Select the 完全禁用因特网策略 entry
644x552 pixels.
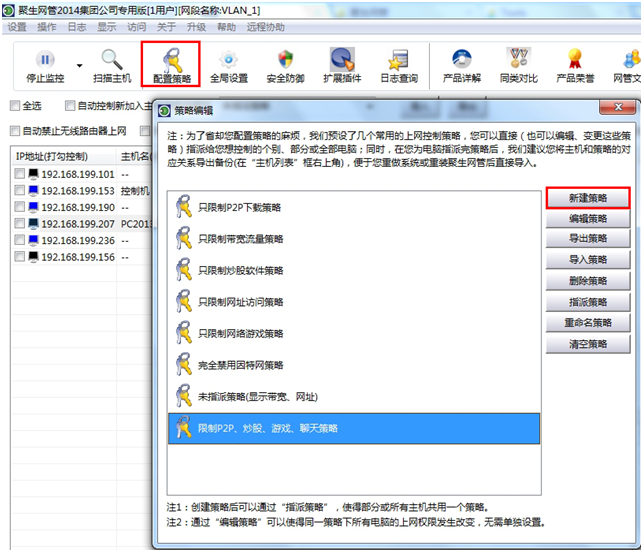(x=240, y=365)
